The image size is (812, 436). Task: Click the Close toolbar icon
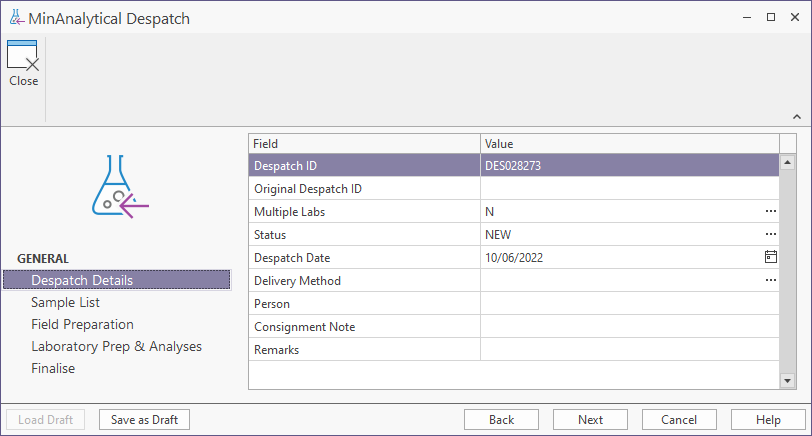(x=22, y=64)
